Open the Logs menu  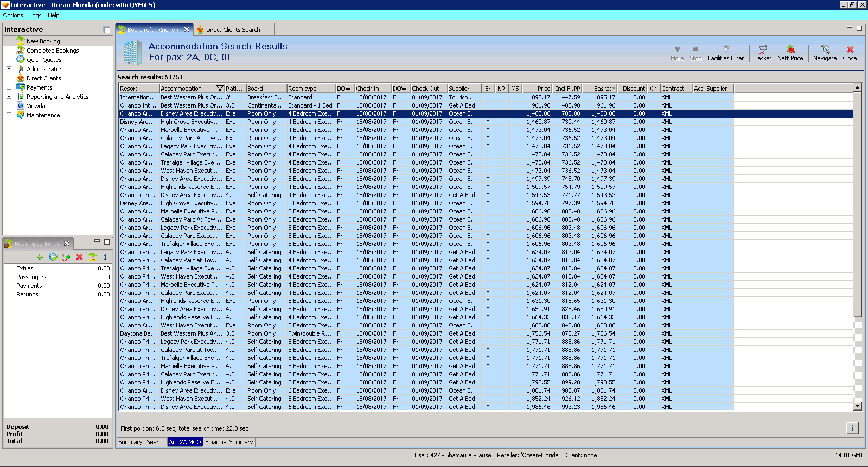[x=35, y=16]
